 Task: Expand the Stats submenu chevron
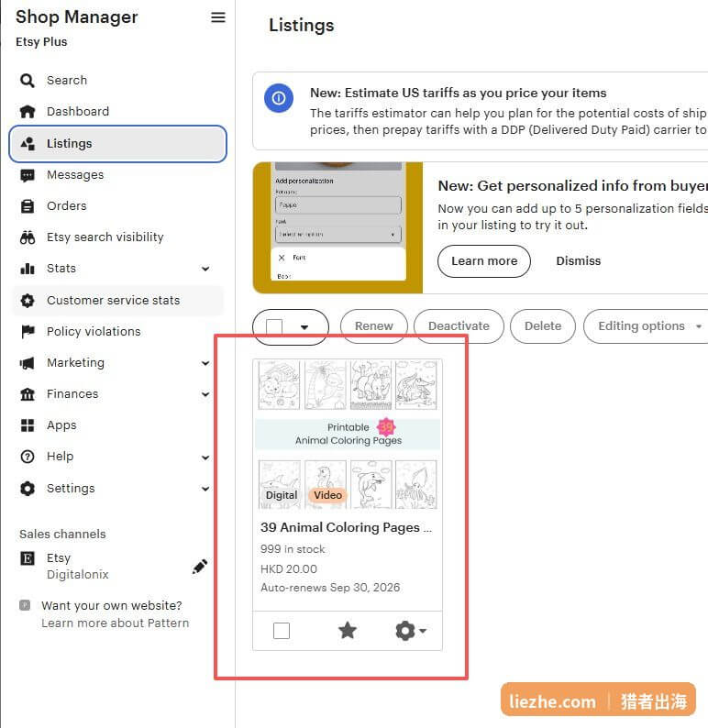[205, 269]
